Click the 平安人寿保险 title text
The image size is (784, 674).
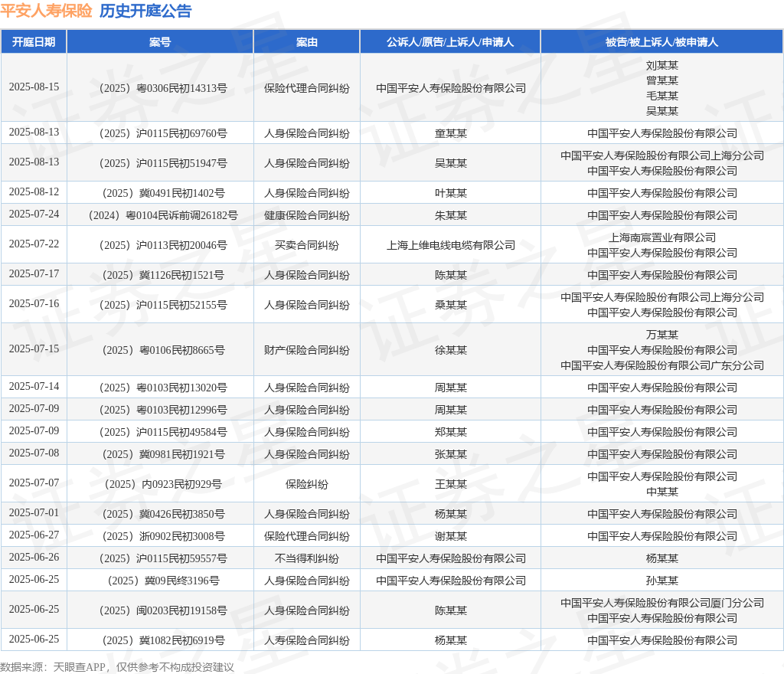46,11
